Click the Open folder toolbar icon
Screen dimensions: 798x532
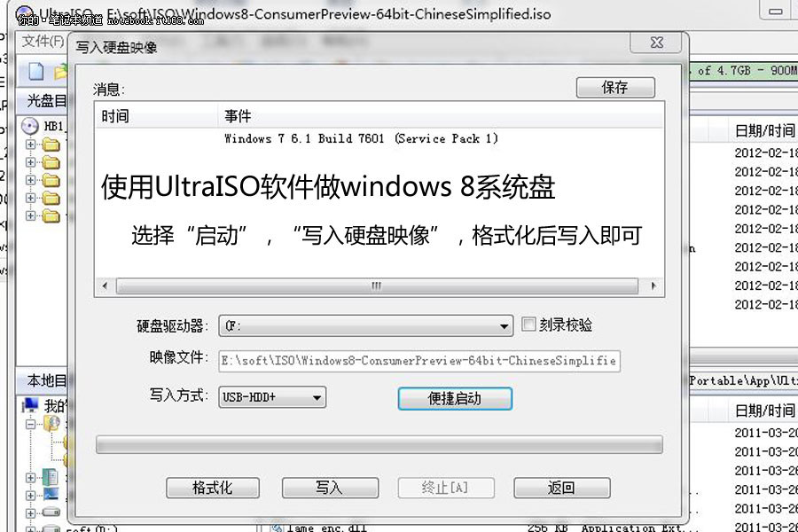(60, 71)
